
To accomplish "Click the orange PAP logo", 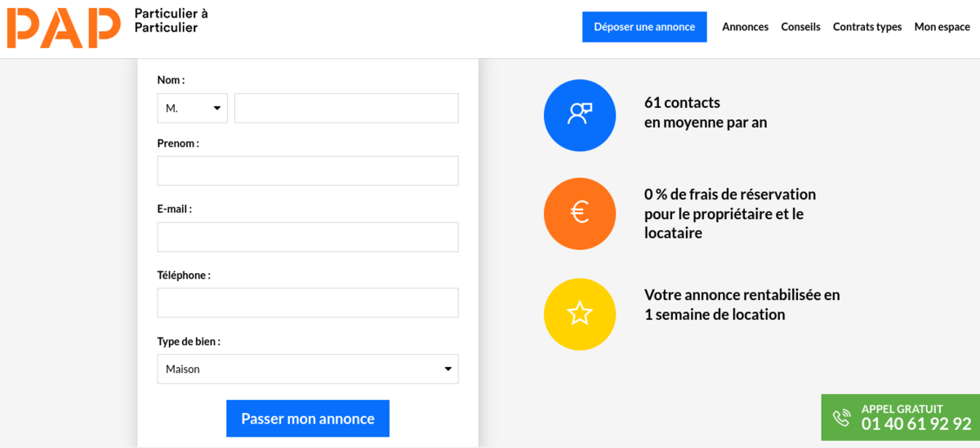I will coord(64,28).
